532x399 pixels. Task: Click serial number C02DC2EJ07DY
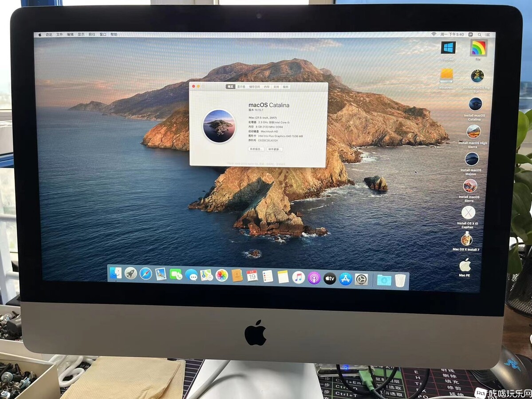(268, 140)
